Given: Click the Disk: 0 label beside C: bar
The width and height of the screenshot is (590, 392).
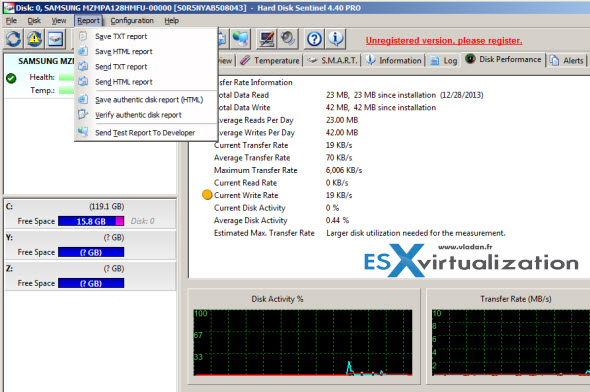Looking at the screenshot, I should (143, 221).
